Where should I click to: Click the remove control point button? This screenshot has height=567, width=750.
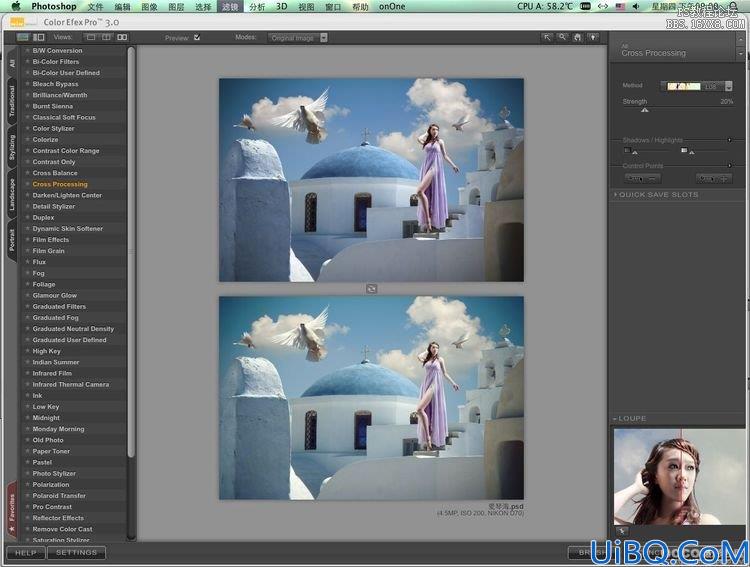pos(642,179)
